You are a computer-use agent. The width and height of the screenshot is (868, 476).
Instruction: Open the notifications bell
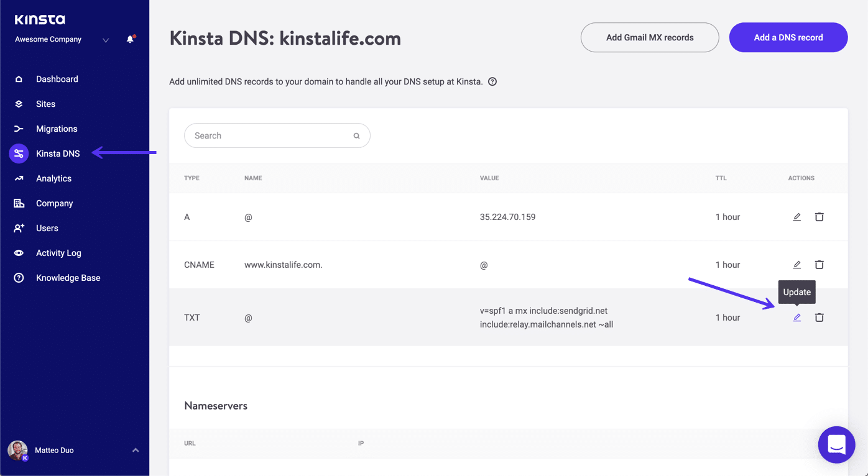[x=130, y=39]
